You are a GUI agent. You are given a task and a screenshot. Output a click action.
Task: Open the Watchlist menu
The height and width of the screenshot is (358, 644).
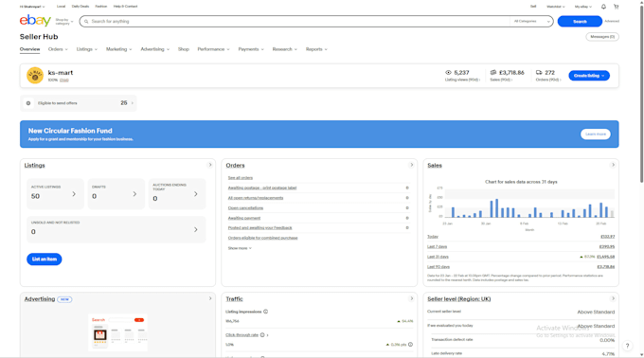pos(556,7)
